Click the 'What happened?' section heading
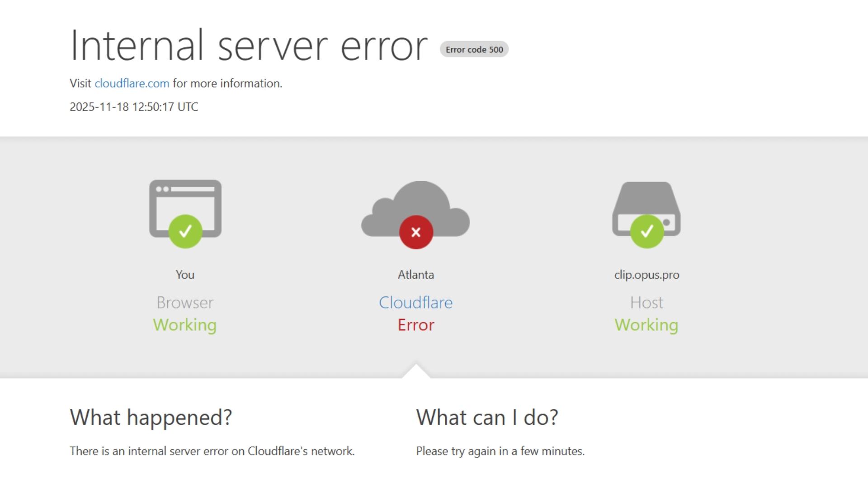868x488 pixels. (x=151, y=418)
